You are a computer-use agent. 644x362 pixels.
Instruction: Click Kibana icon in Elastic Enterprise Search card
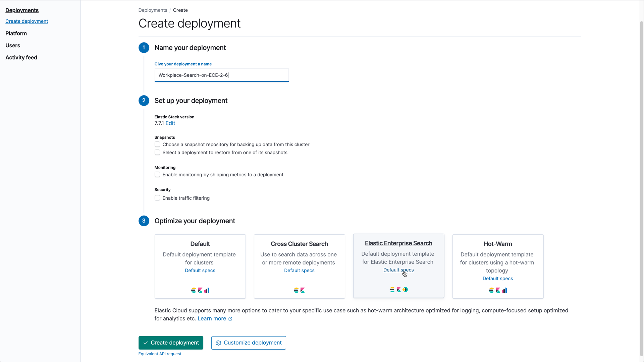tap(399, 290)
